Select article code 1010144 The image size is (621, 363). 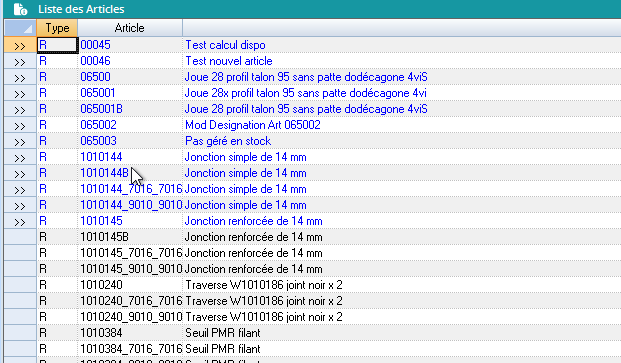[x=101, y=157]
